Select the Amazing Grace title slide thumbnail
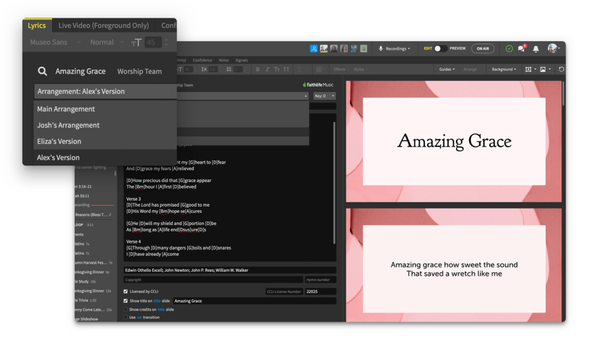 click(x=453, y=142)
